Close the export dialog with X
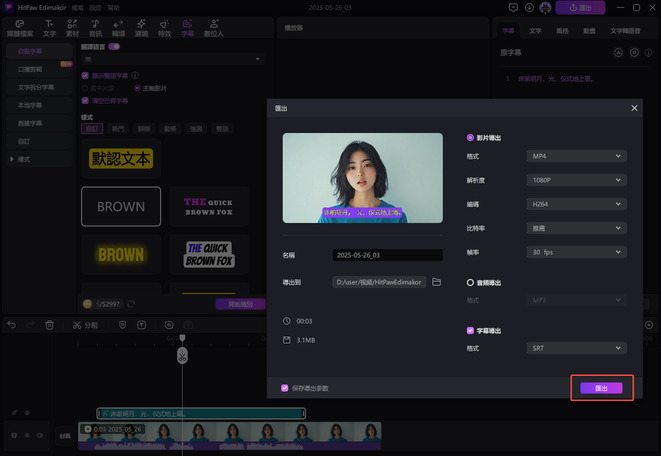The image size is (661, 456). click(634, 108)
